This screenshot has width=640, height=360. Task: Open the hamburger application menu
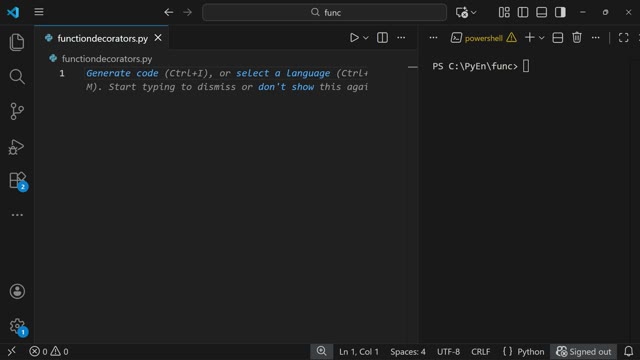tap(39, 12)
